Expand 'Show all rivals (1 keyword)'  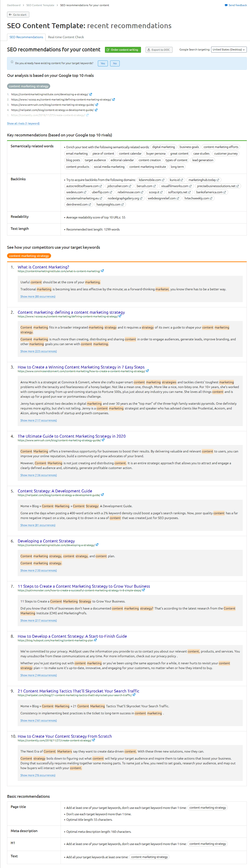point(23,123)
